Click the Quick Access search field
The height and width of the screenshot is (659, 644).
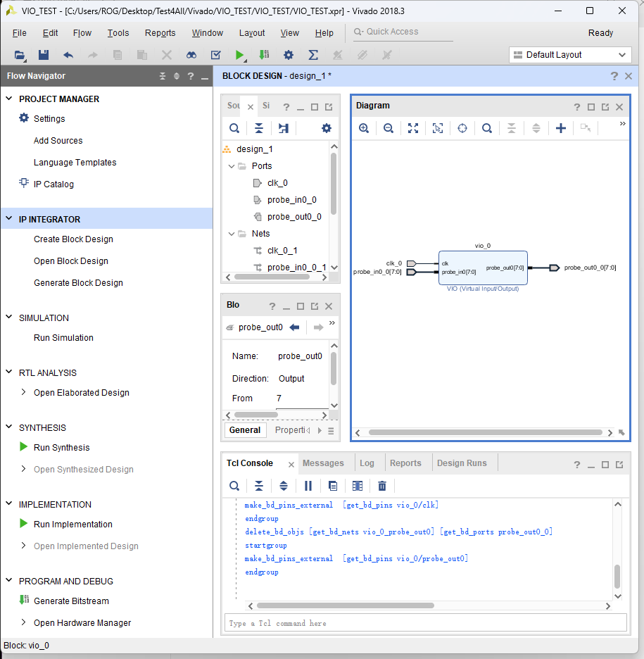pyautogui.click(x=403, y=32)
